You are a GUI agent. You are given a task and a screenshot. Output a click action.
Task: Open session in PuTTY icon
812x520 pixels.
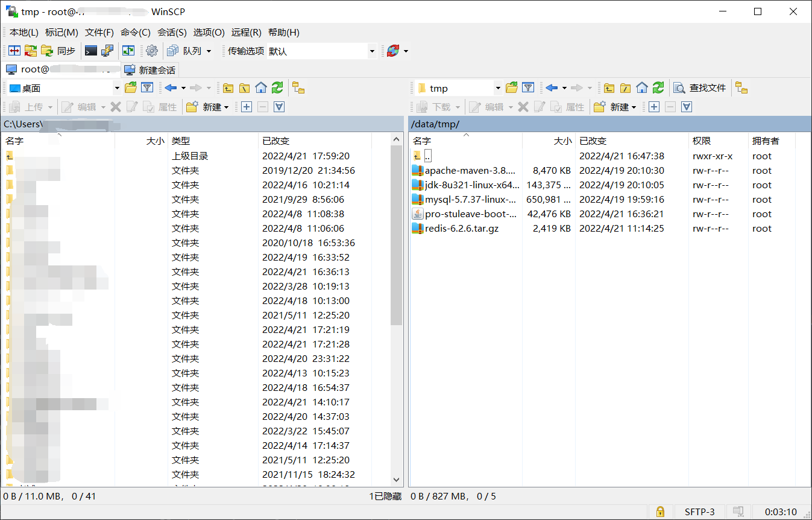(107, 51)
